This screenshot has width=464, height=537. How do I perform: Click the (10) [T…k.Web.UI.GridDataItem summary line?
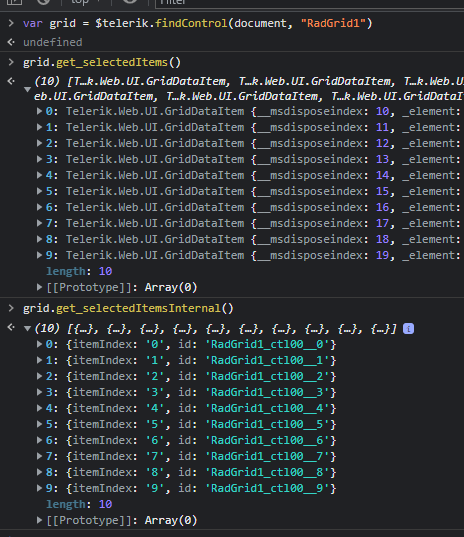pos(249,88)
